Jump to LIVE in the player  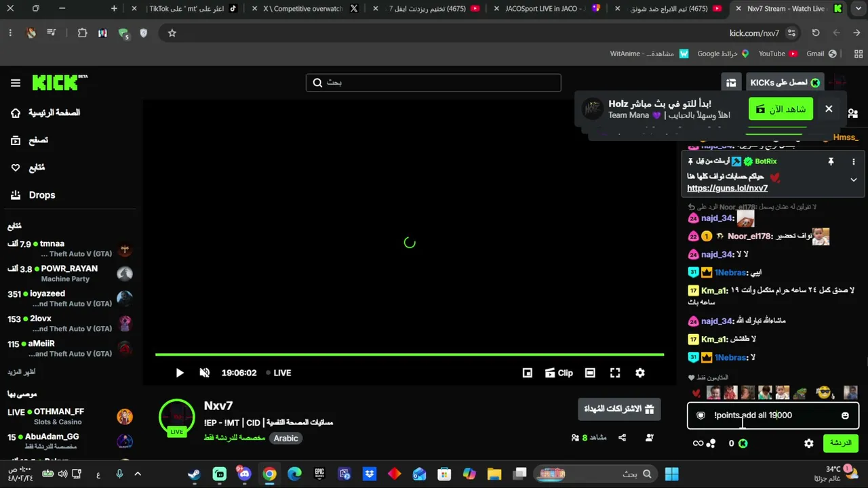point(279,373)
